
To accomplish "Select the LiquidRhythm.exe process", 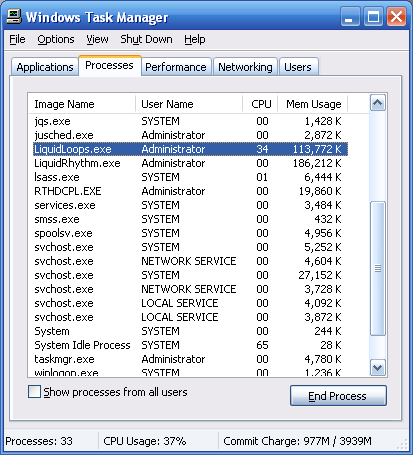I will coord(191,163).
